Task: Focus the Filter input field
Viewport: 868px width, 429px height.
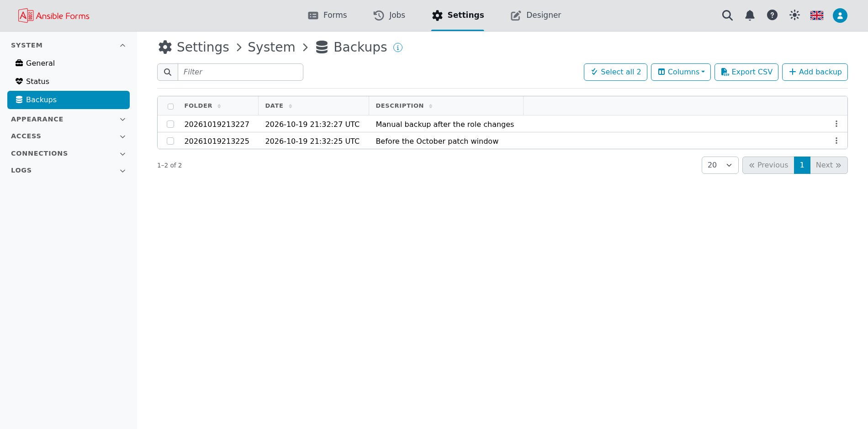Action: [240, 72]
